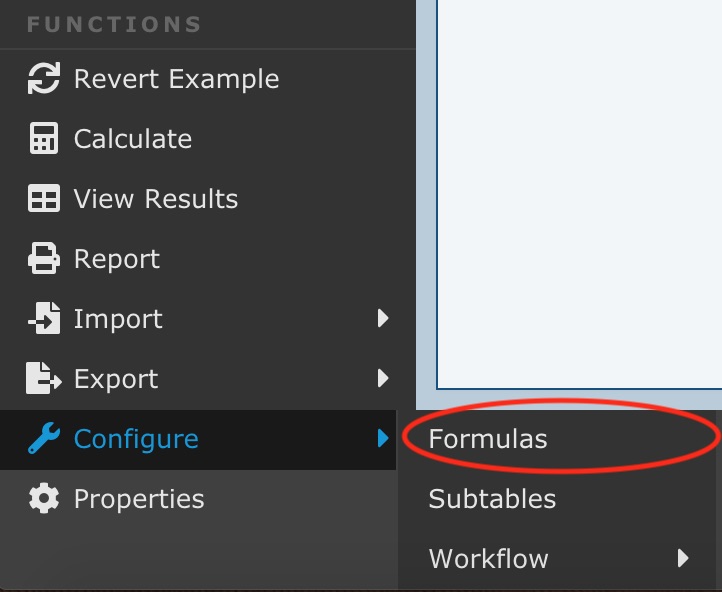The width and height of the screenshot is (722, 592).
Task: Click the Calculate calculator icon
Action: click(44, 139)
